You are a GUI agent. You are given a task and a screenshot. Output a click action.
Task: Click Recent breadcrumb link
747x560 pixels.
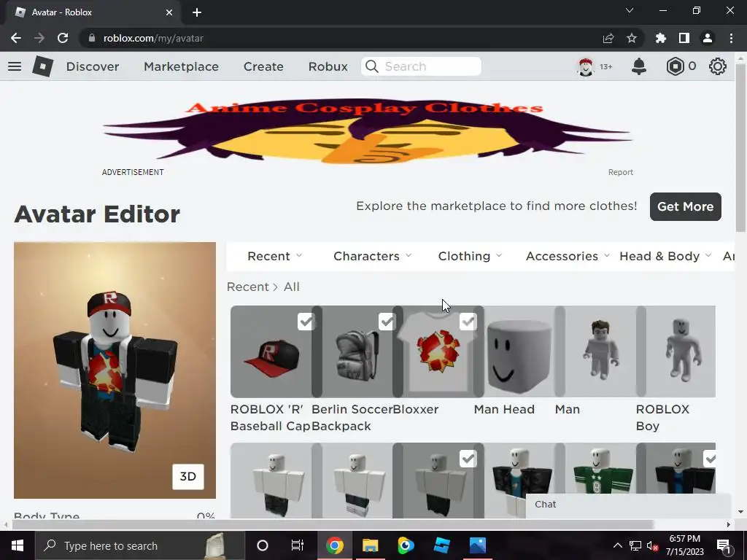(x=248, y=287)
